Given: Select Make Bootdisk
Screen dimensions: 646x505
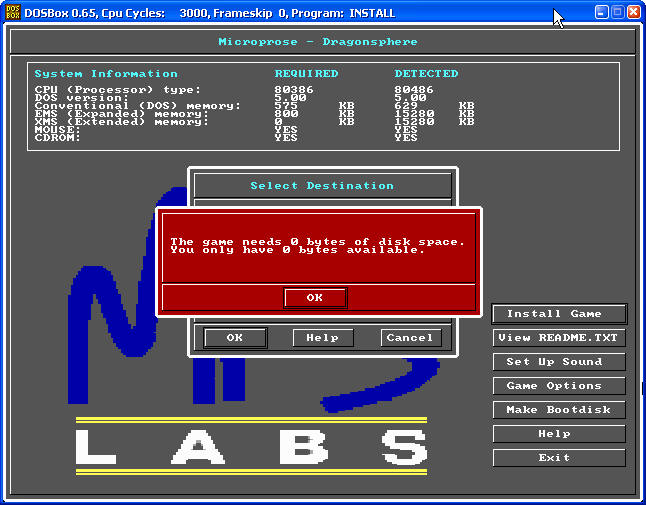Looking at the screenshot, I should [559, 410].
